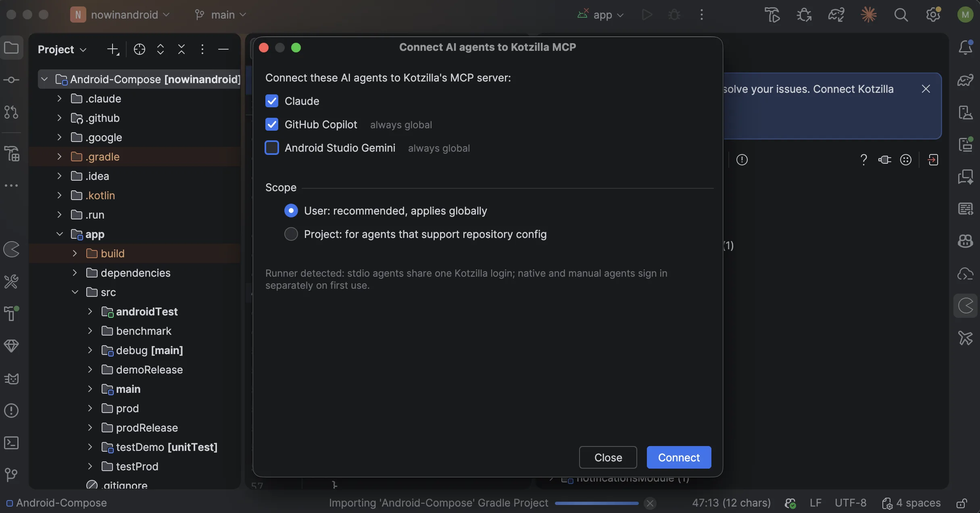The height and width of the screenshot is (513, 980).
Task: Cancel the Gradle import progress
Action: (650, 503)
